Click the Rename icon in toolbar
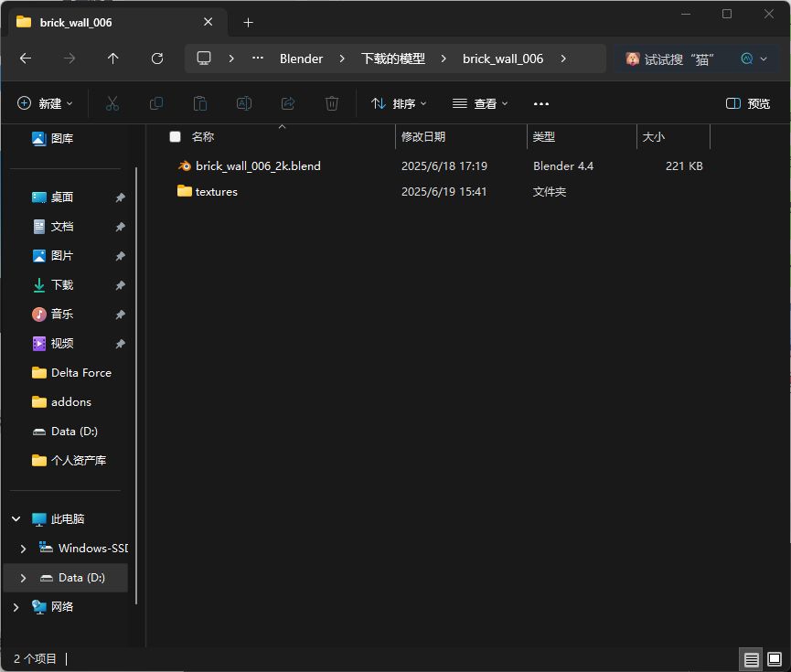The image size is (791, 672). 244,103
